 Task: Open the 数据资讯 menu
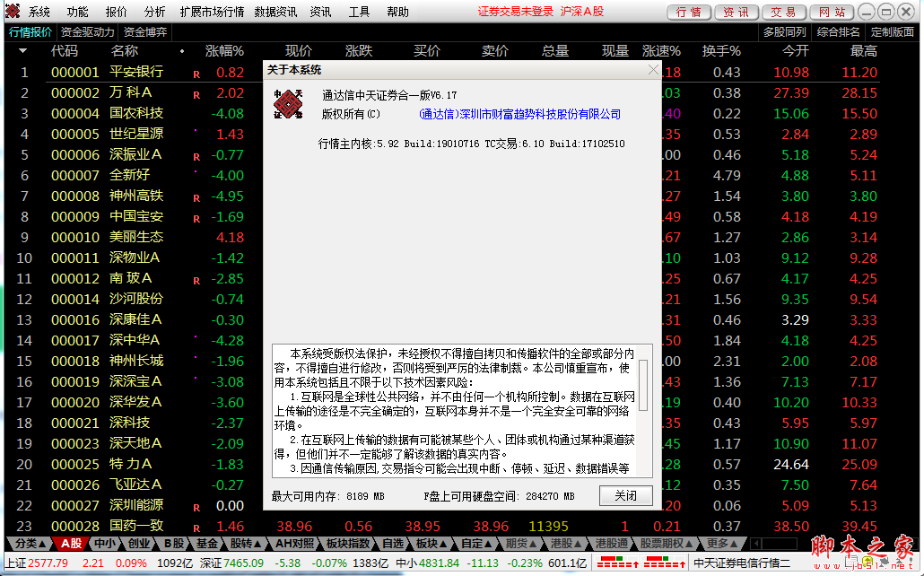(x=275, y=12)
